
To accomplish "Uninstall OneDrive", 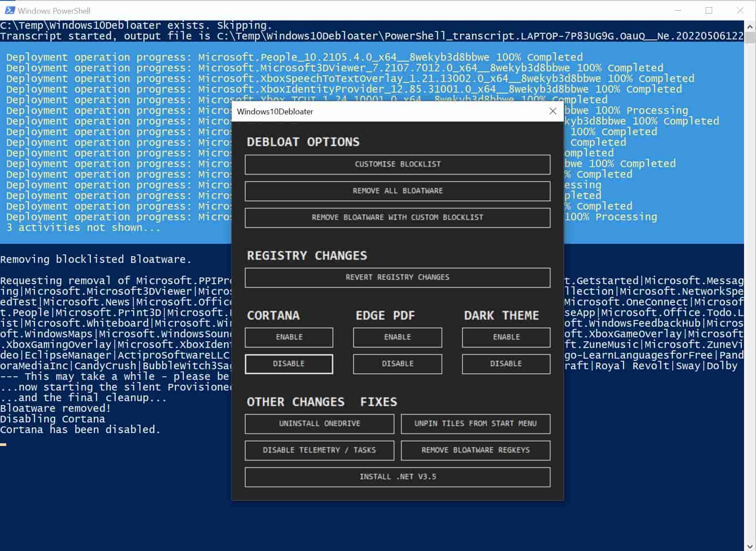I will point(319,424).
